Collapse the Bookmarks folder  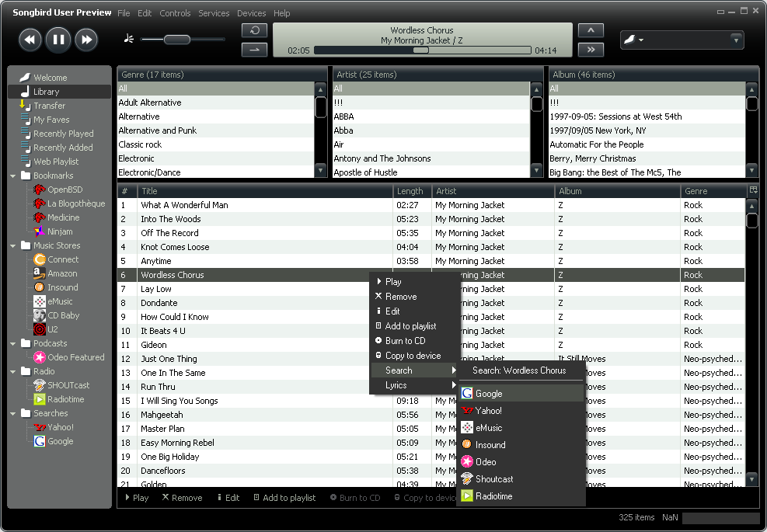pyautogui.click(x=12, y=176)
